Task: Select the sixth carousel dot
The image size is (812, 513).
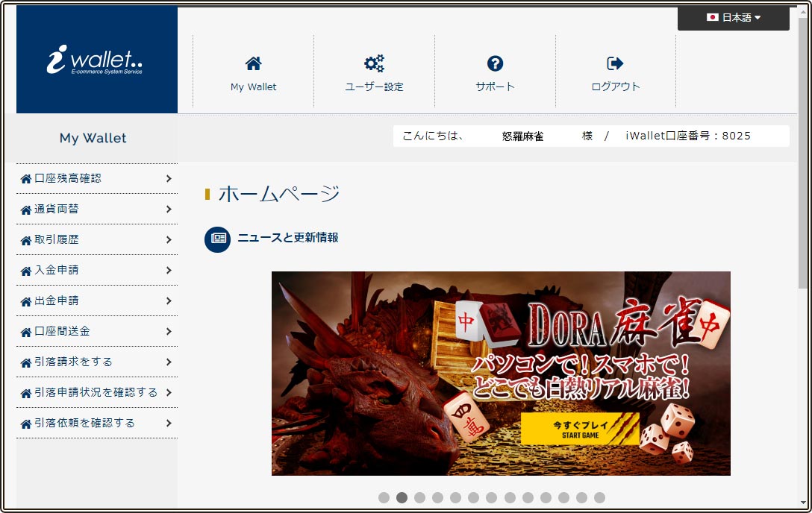Action: coord(473,497)
